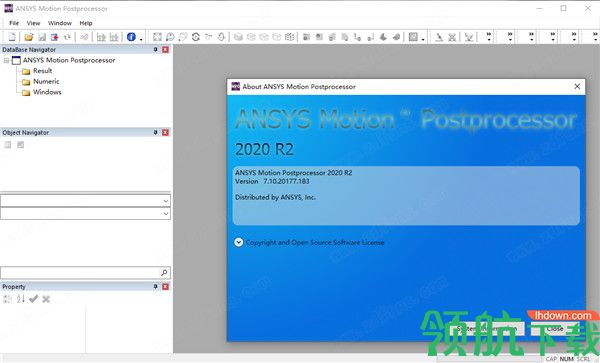This screenshot has height=363, width=600.
Task: Pin the DataBase Navigator panel
Action: click(155, 49)
